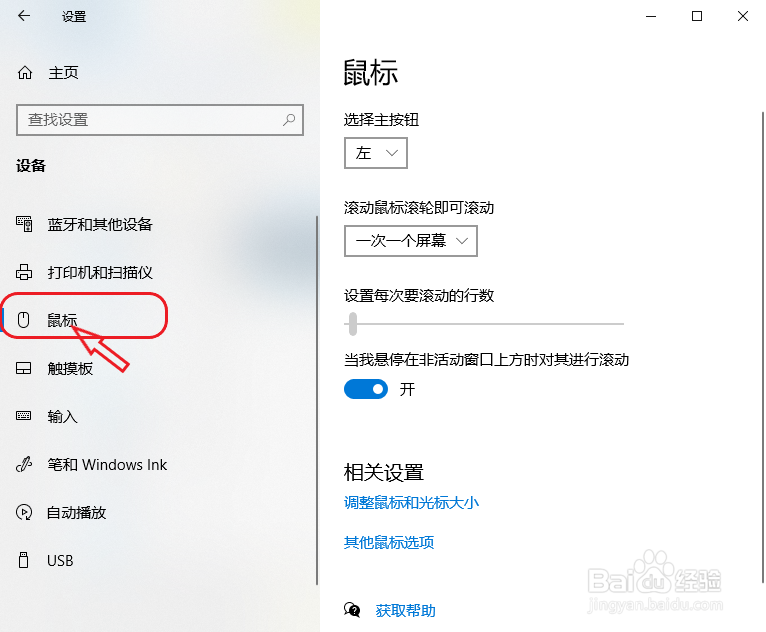
Task: Open 自动播放 settings page label
Action: [76, 512]
